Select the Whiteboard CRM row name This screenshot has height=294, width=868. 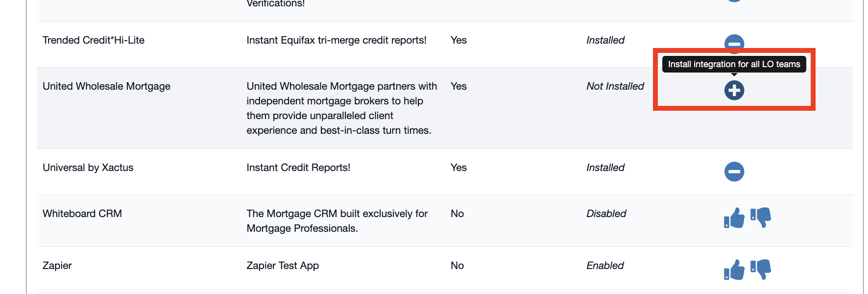click(82, 214)
